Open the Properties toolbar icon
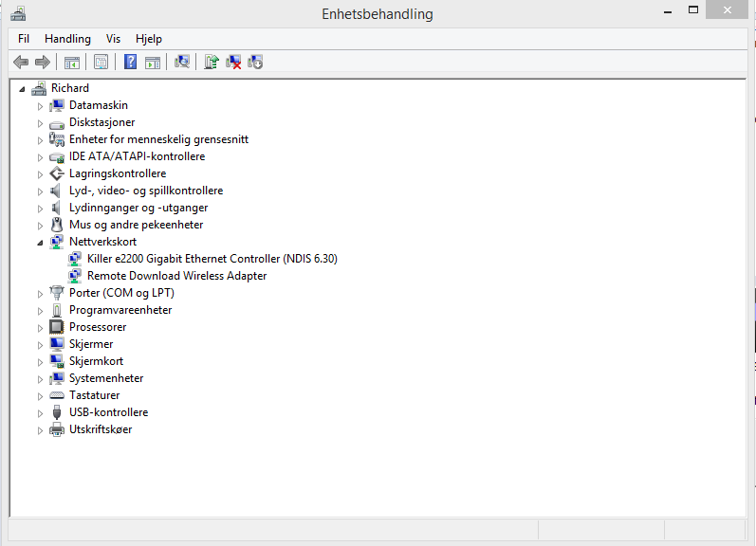This screenshot has width=756, height=546. tap(101, 63)
